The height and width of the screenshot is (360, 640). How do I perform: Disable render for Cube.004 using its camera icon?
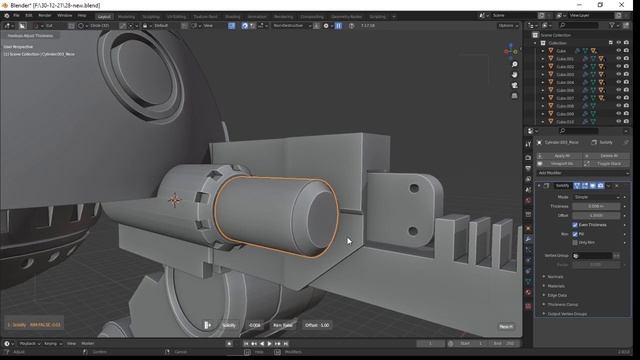626,82
